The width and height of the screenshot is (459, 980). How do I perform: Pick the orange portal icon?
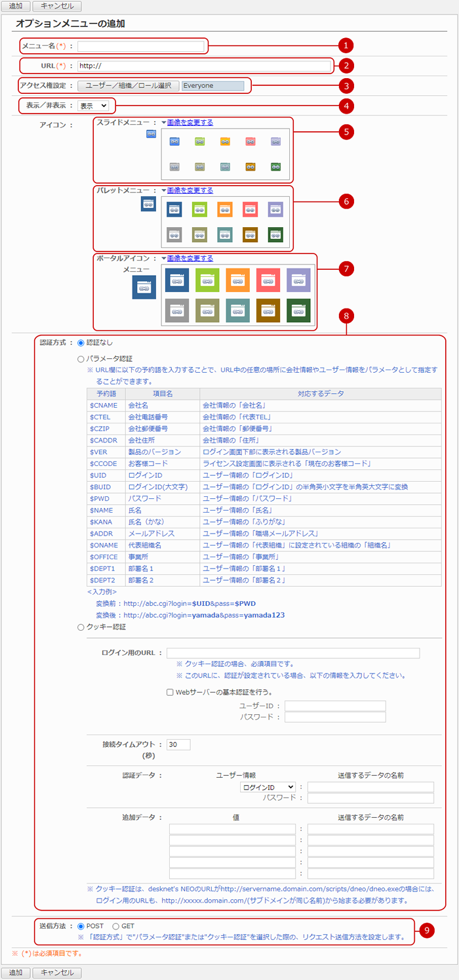[x=238, y=280]
